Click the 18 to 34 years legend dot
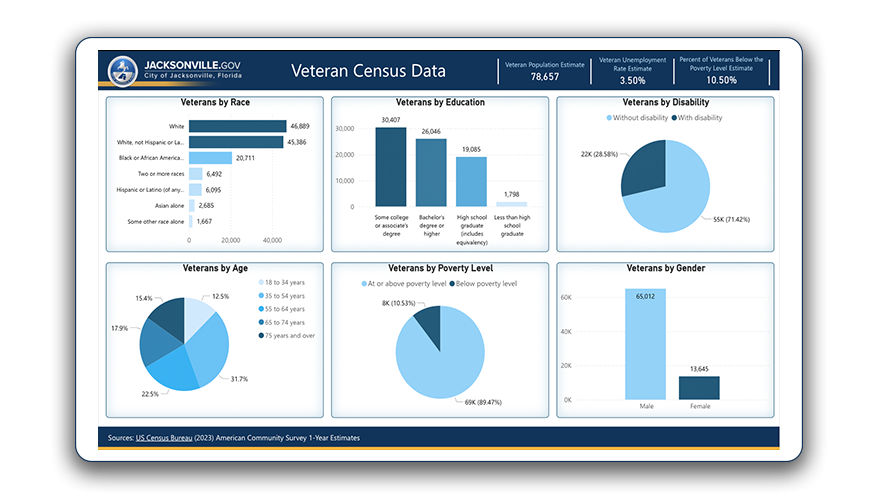The height and width of the screenshot is (500, 878). (x=261, y=282)
